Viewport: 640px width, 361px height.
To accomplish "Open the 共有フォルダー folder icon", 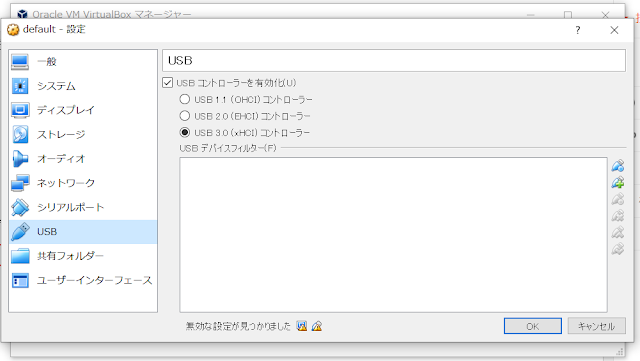I will 20,256.
